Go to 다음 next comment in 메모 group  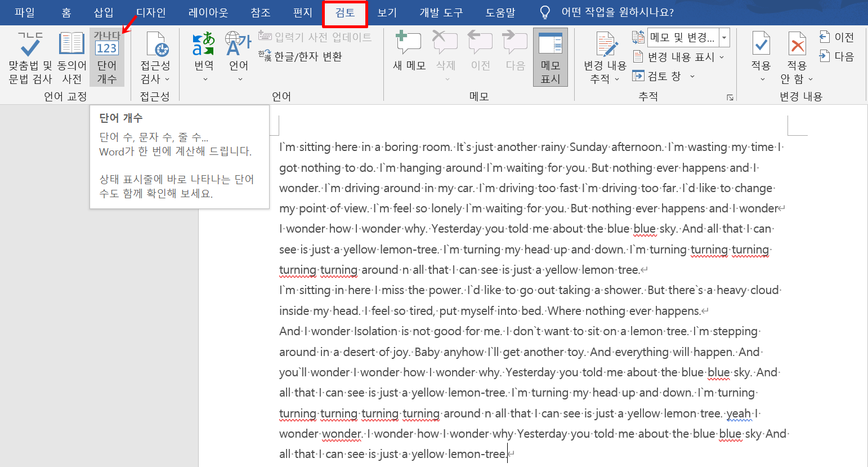click(x=515, y=52)
